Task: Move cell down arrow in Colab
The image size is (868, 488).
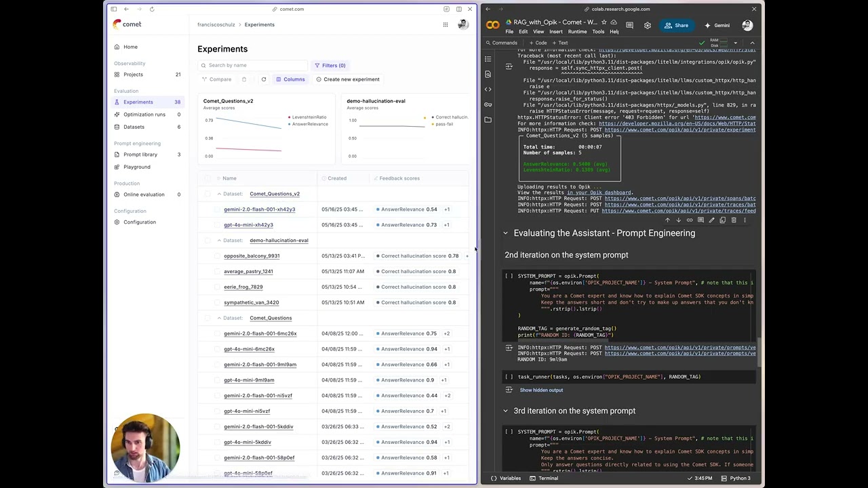Action: coord(678,220)
